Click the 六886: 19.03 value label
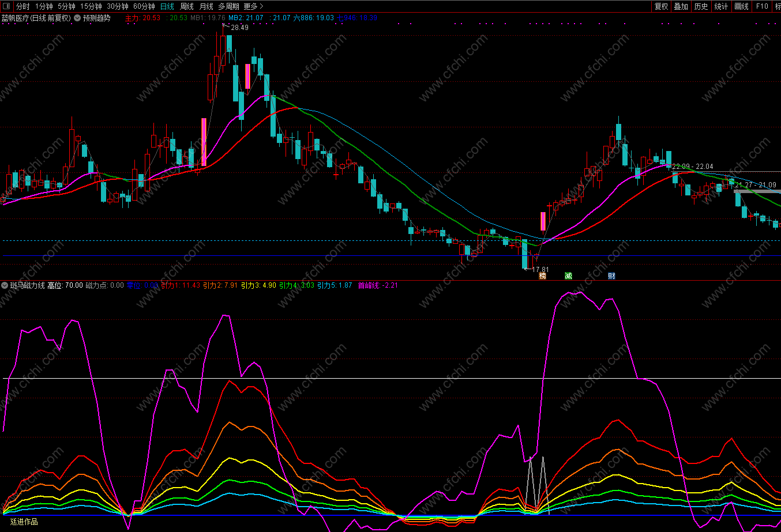The image size is (781, 532). coord(314,18)
